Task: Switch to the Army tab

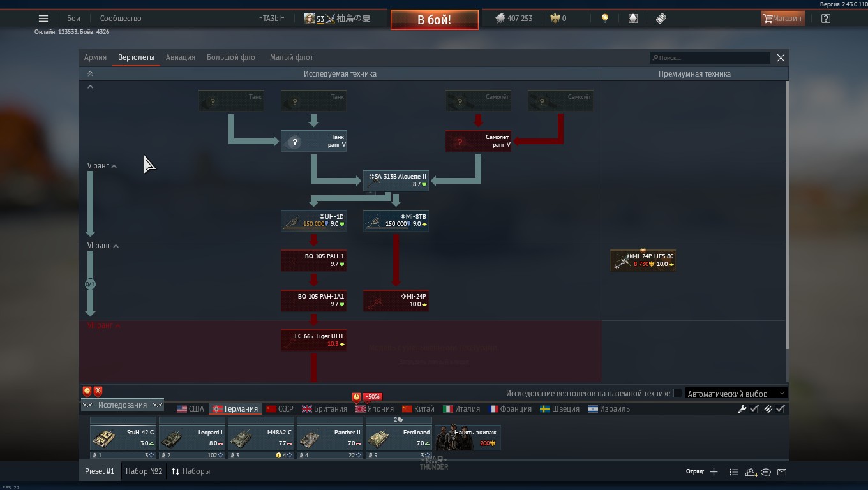Action: [x=95, y=57]
